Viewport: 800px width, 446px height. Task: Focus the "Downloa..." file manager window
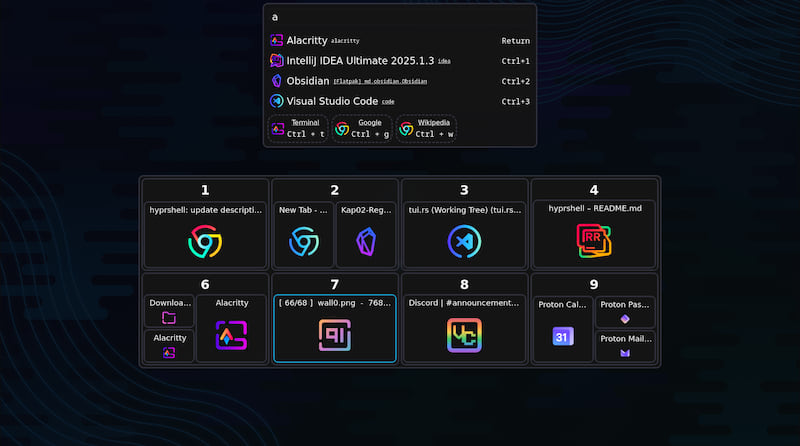coord(169,311)
